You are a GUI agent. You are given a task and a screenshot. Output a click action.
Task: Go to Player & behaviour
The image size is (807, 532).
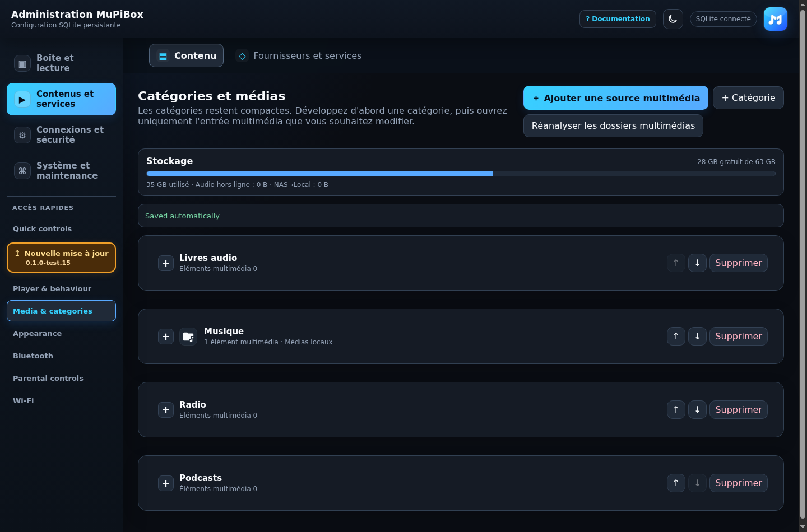click(61, 288)
